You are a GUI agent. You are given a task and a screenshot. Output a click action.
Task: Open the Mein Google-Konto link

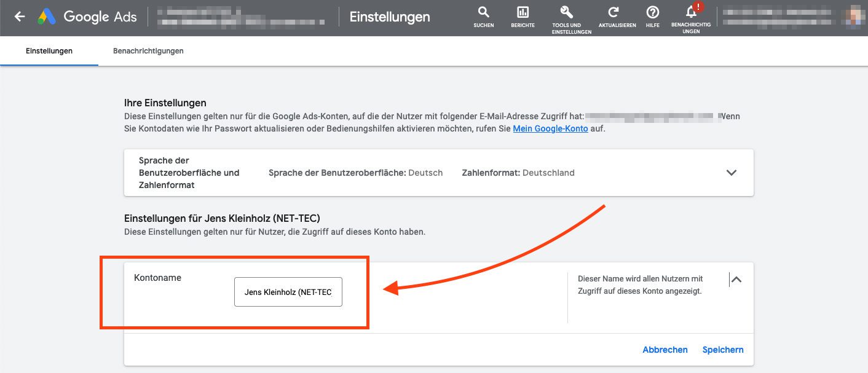[550, 128]
